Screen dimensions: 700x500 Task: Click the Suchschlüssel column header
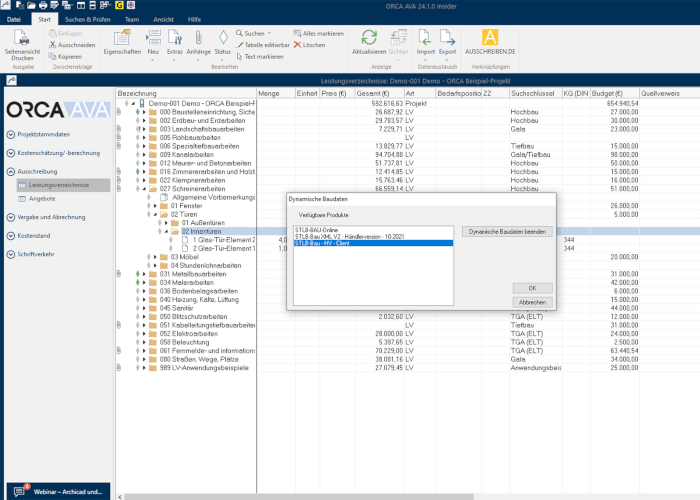pyautogui.click(x=535, y=93)
